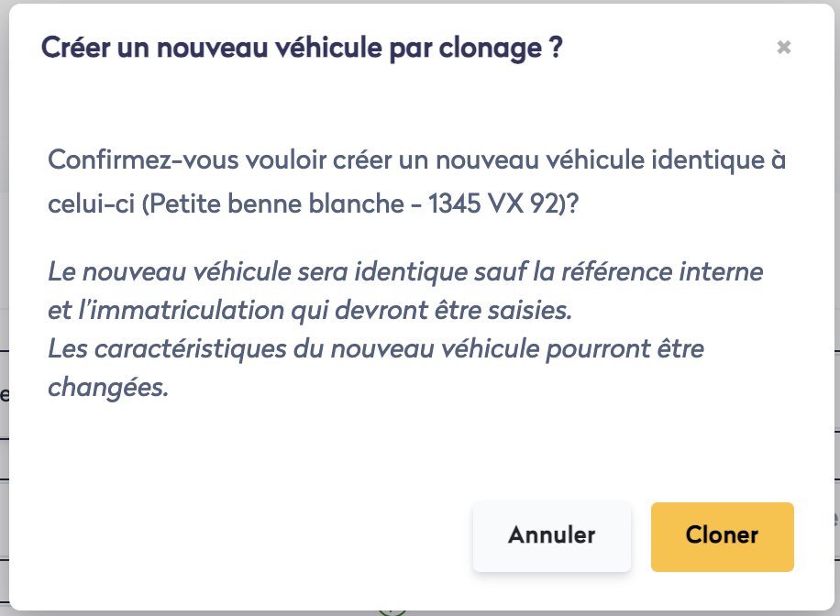Screen dimensions: 840x616
Task: Cancel the vehicle cloning
Action: (x=551, y=536)
